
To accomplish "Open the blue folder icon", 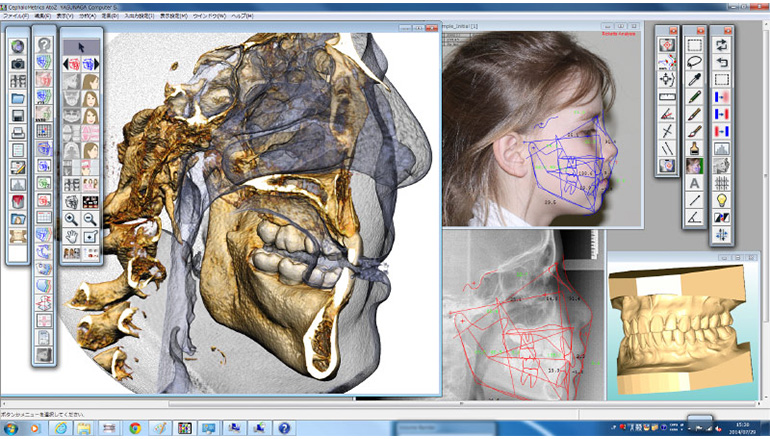I will (18, 98).
